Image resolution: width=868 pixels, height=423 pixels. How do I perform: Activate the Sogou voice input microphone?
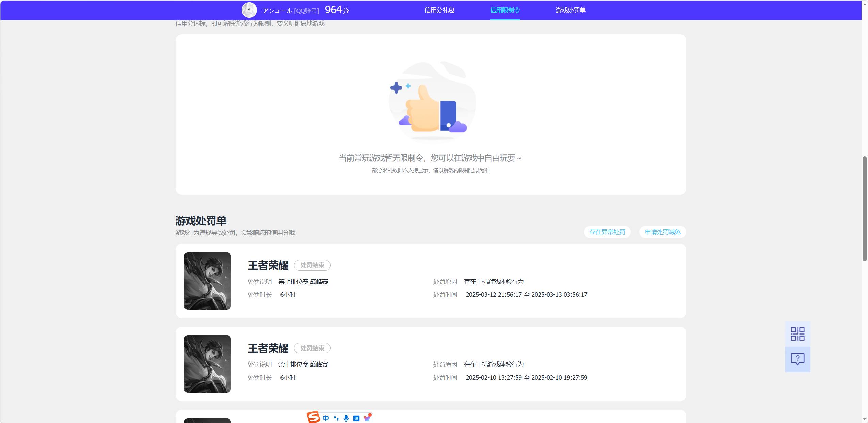(346, 418)
